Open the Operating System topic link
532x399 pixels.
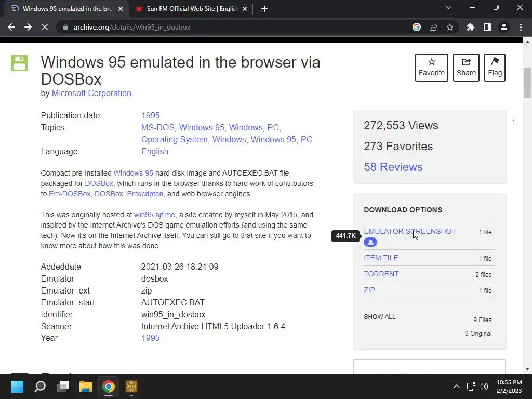pyautogui.click(x=174, y=139)
